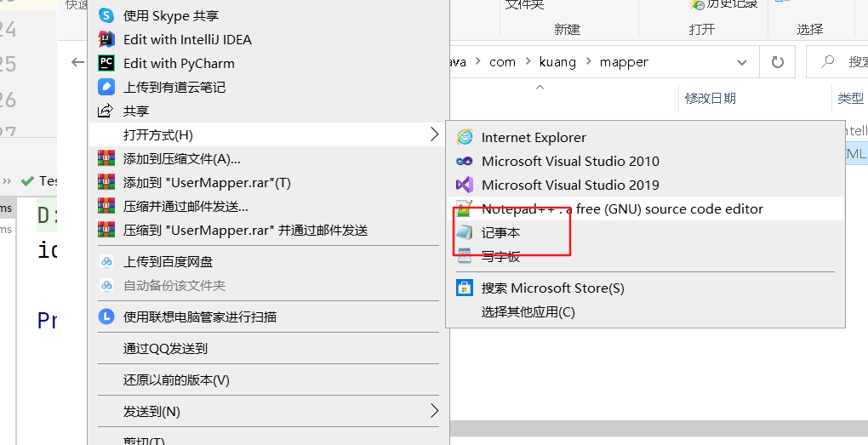Click the Explorer back arrow
Image resolution: width=868 pixels, height=445 pixels.
pos(78,62)
